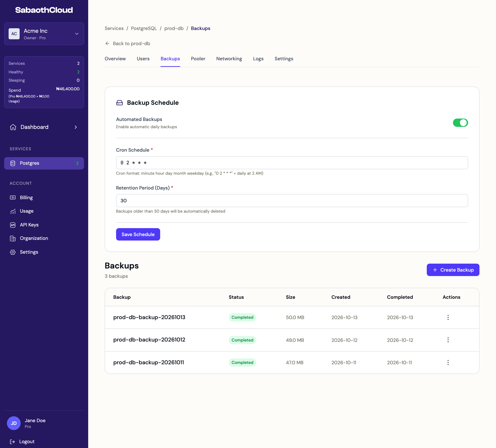Viewport: 496px width, 448px height.
Task: Click the Usage chart icon
Action: point(13,211)
